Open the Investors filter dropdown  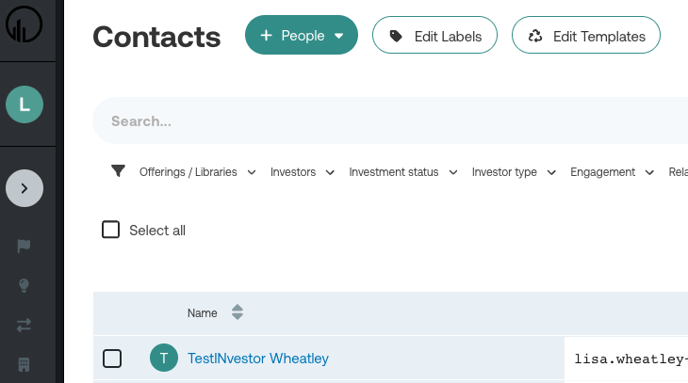click(x=302, y=172)
